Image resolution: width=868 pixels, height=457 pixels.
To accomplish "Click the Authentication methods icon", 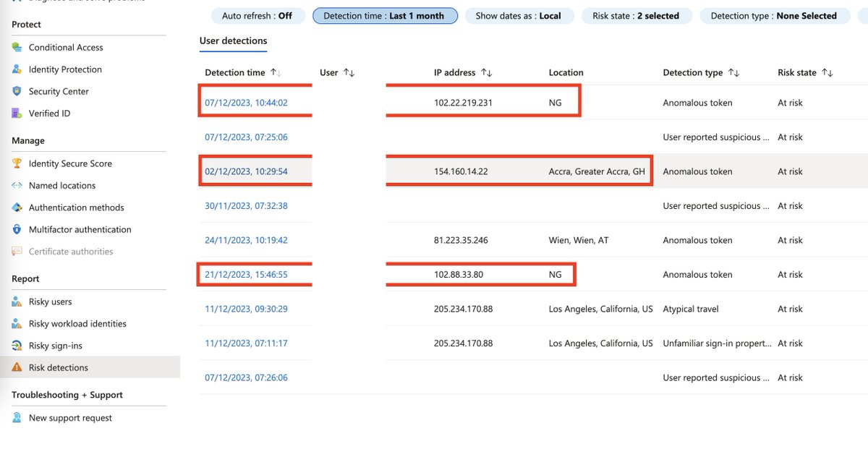I will 17,208.
